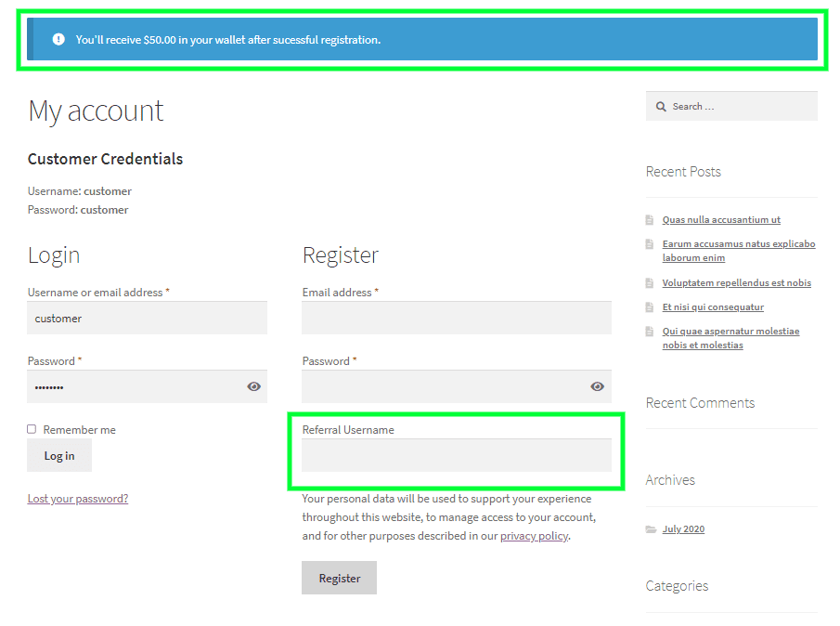
Task: Click the search magnifier icon
Action: [660, 106]
